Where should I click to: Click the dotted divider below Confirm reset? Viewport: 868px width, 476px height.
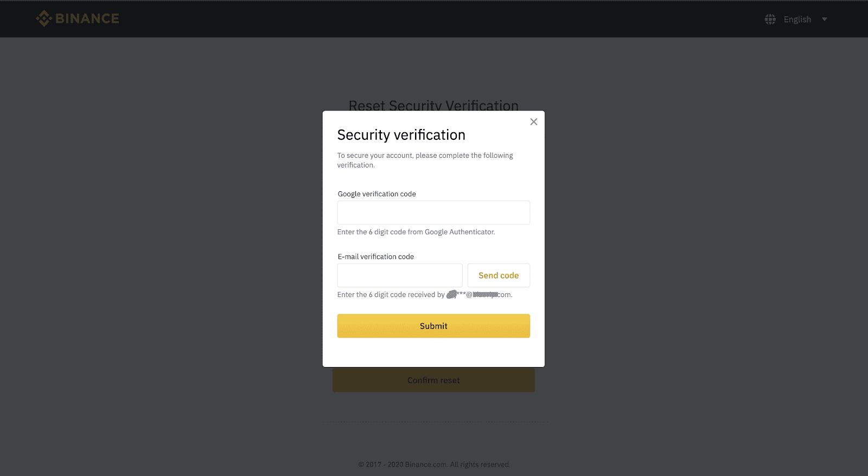[x=434, y=422]
